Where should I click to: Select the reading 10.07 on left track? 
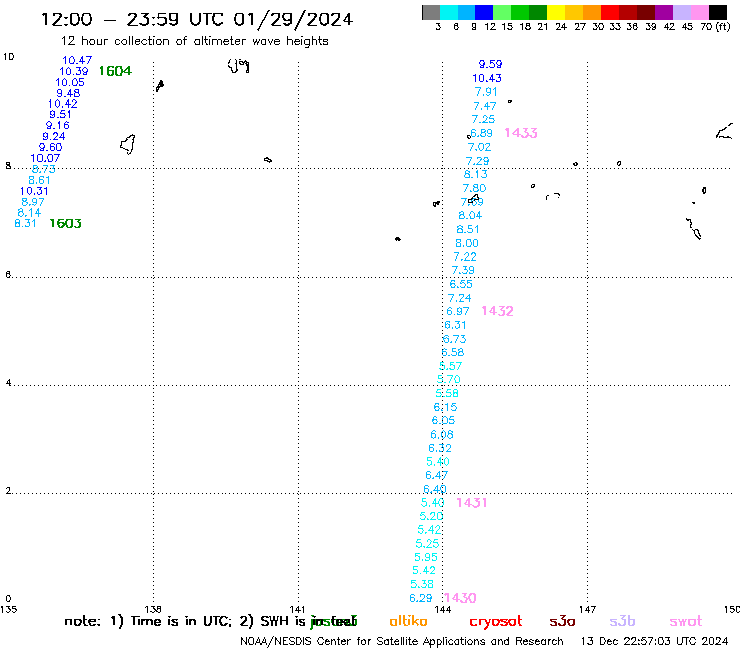pyautogui.click(x=45, y=158)
